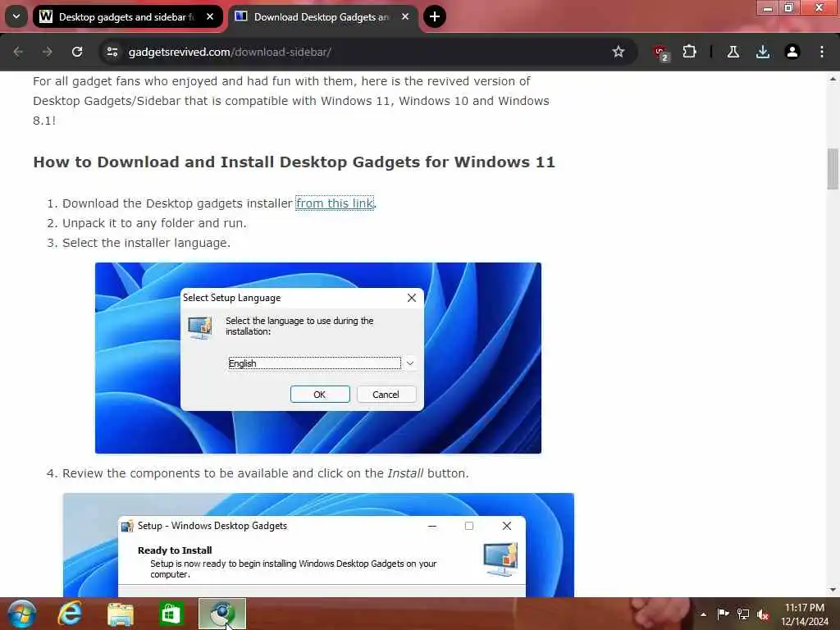Click the scrollbar up arrow
Image resolution: width=840 pixels, height=630 pixels.
point(833,79)
